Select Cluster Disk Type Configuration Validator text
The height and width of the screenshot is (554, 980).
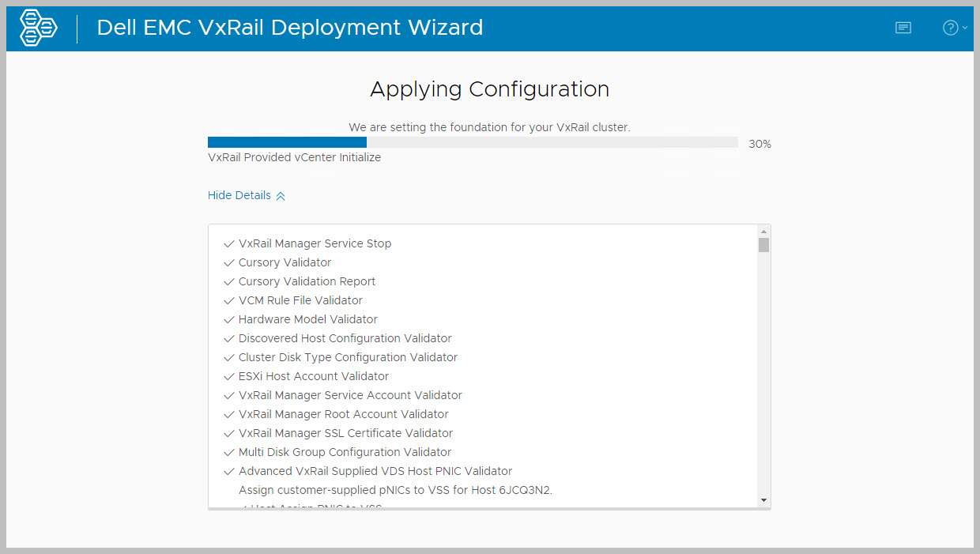click(348, 357)
